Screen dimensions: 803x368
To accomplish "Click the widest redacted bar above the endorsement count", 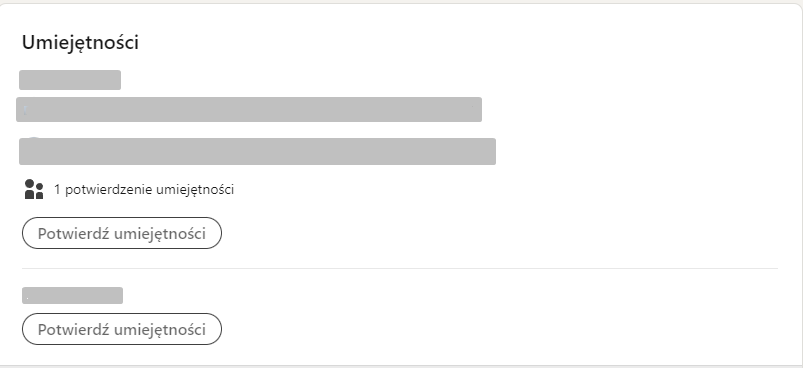I will pyautogui.click(x=258, y=151).
